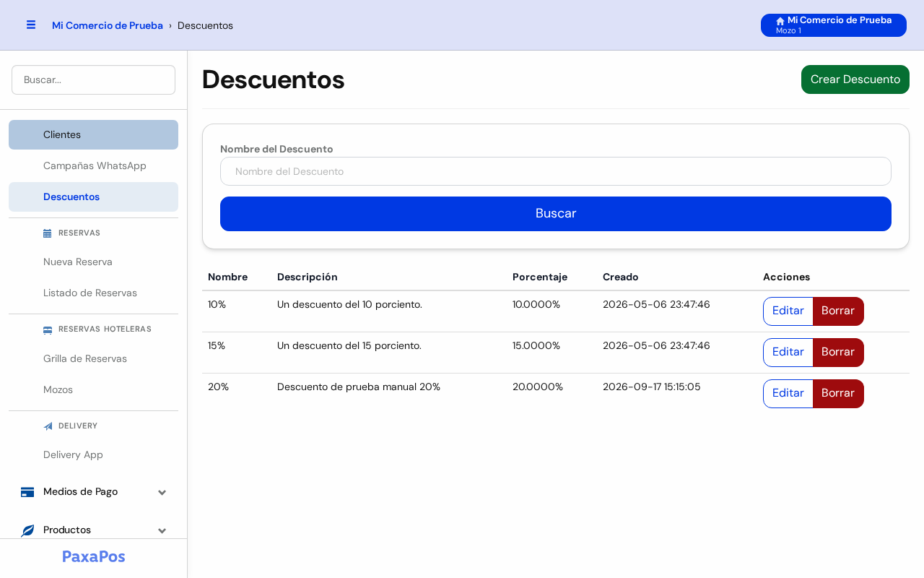Click the Nombre column header
Image resolution: width=924 pixels, height=578 pixels.
point(227,277)
